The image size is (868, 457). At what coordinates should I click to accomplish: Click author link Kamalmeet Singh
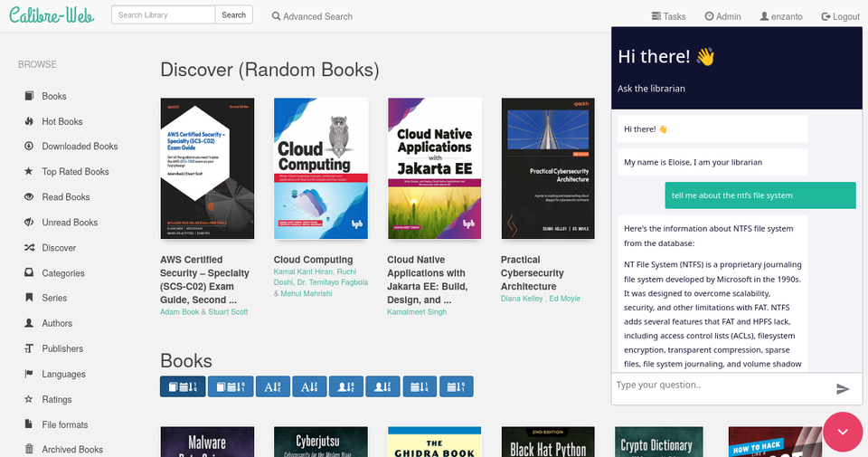point(417,311)
